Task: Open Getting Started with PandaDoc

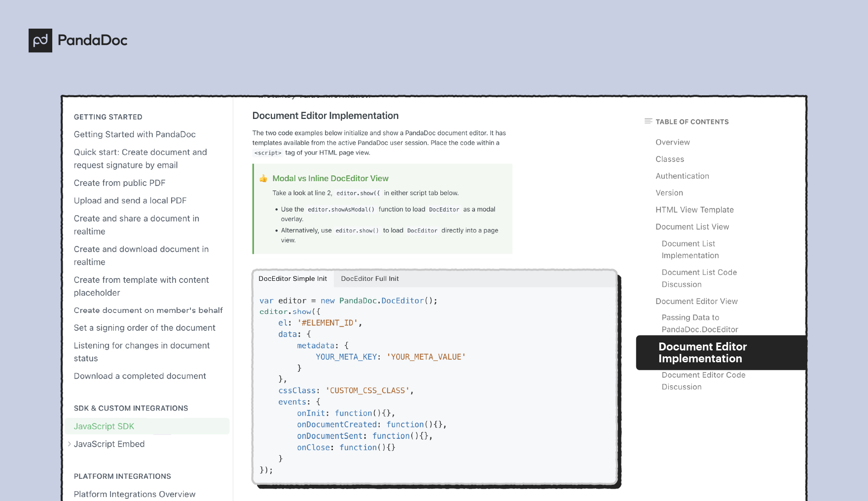Action: pyautogui.click(x=135, y=134)
